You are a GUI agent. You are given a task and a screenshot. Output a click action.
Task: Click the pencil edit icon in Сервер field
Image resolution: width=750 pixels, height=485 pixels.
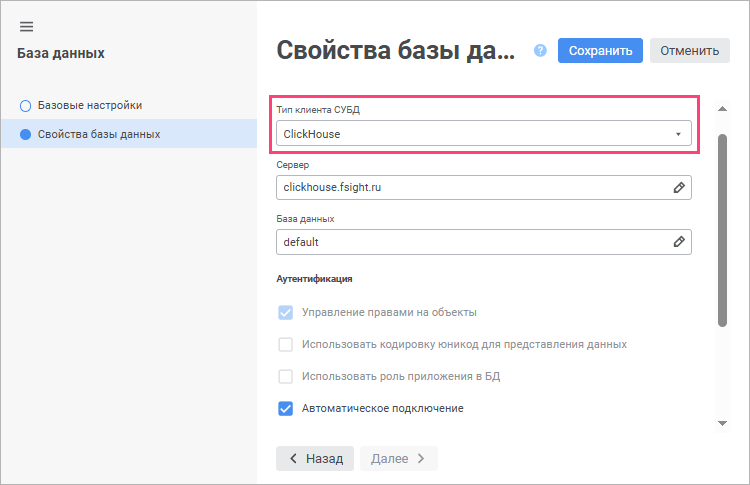pos(679,187)
